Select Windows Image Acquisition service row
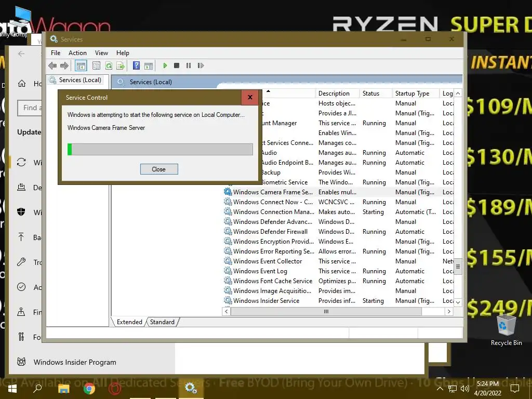 pyautogui.click(x=339, y=290)
